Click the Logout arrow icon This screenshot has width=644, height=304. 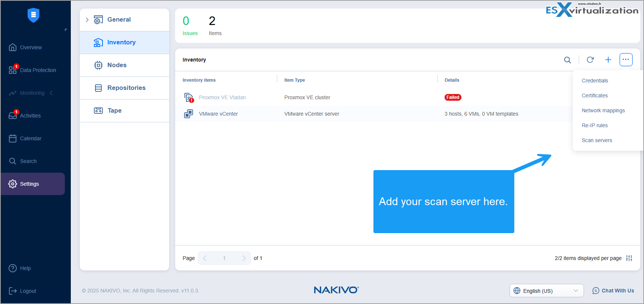13,291
